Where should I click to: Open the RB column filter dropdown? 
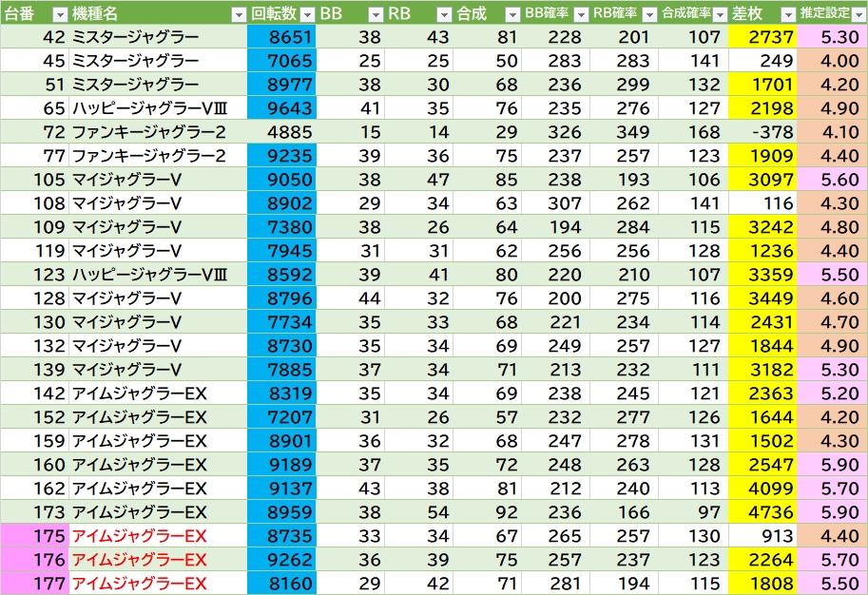pyautogui.click(x=445, y=14)
